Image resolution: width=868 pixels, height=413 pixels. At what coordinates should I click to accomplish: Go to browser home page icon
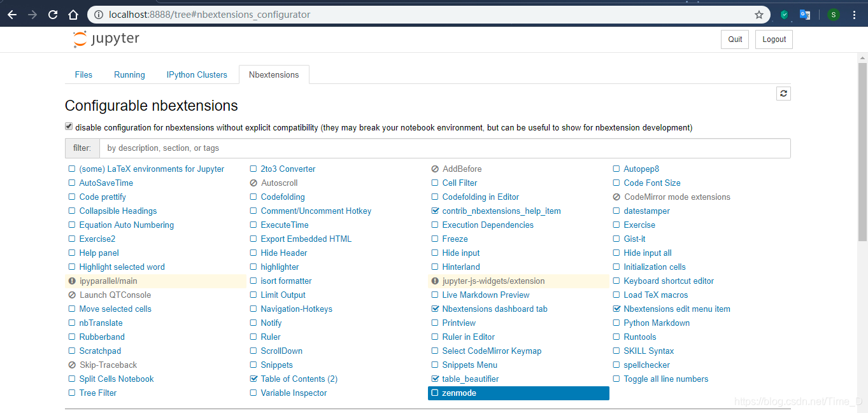point(73,14)
